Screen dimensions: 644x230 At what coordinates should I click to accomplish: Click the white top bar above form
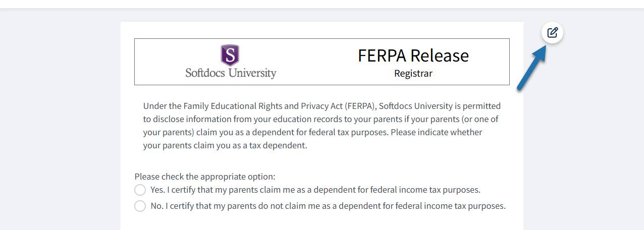coord(322,4)
